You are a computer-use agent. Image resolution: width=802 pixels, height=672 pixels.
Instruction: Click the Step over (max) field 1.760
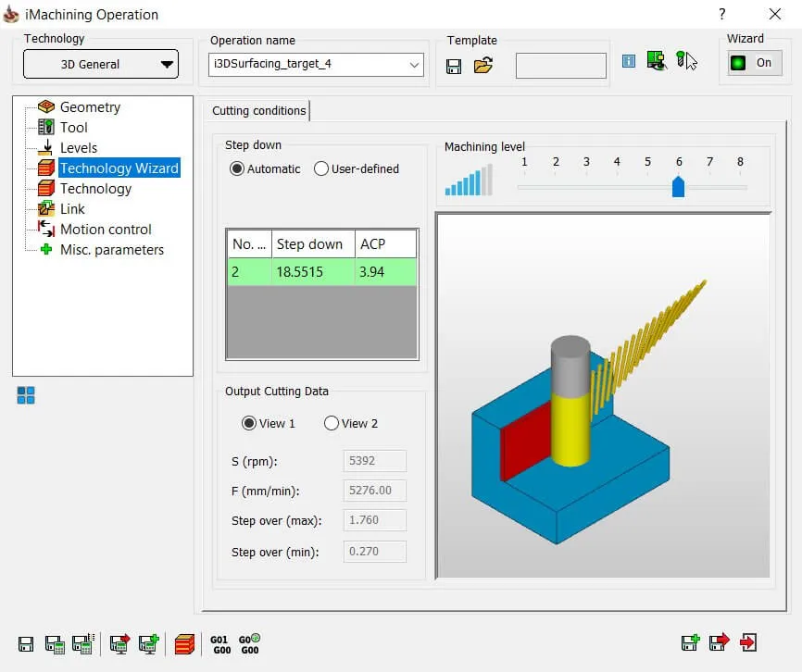375,520
